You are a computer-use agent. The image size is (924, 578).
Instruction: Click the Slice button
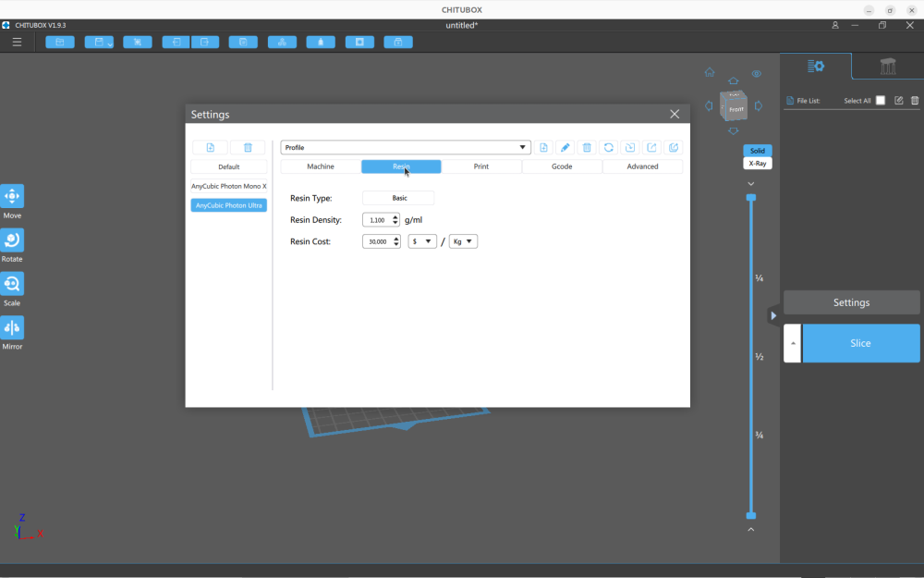tap(860, 343)
